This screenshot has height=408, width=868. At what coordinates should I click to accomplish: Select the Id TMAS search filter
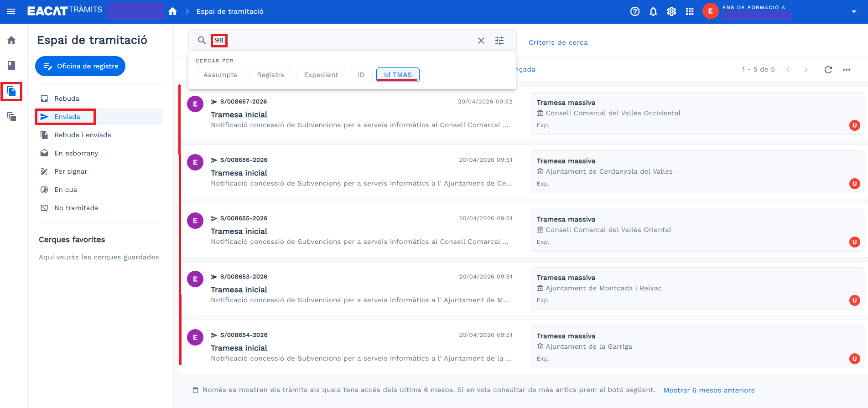(x=398, y=75)
